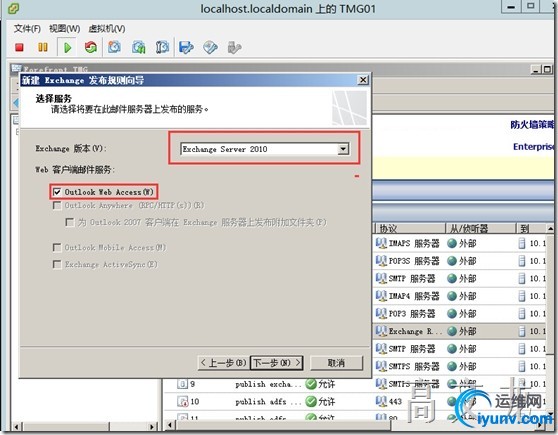Viewport: 558px width, 435px height.
Task: Tick the Outlook Mobile Access checkbox
Action: (57, 247)
